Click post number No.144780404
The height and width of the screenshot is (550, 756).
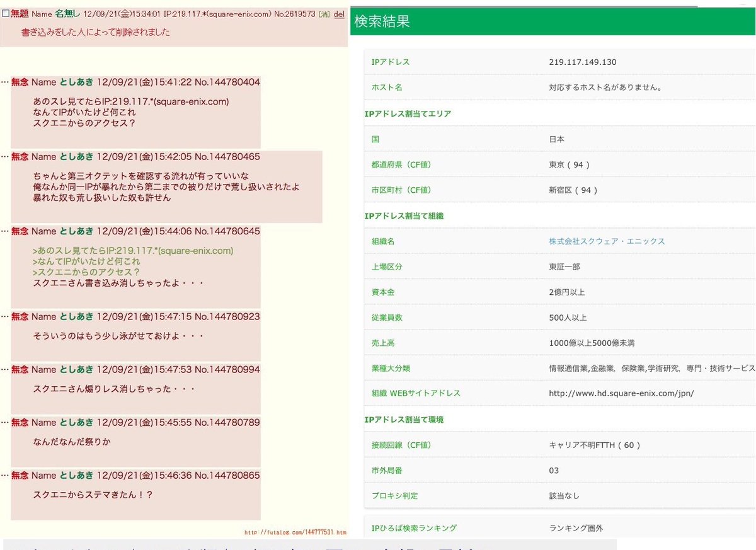(x=227, y=82)
